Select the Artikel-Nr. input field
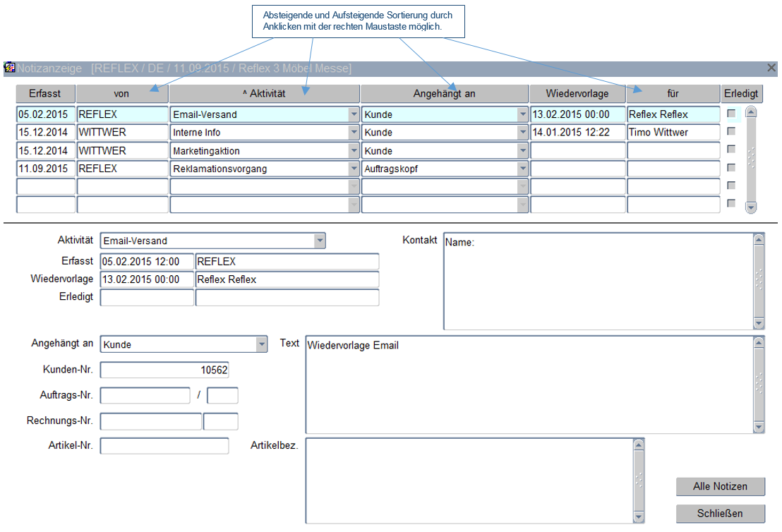The image size is (782, 532). pyautogui.click(x=164, y=446)
